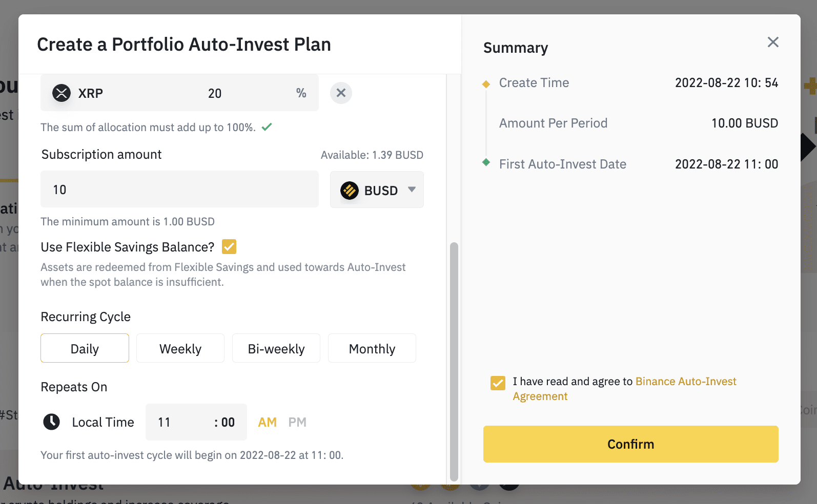Click the clock icon beside Local Time
This screenshot has width=817, height=504.
(x=51, y=422)
